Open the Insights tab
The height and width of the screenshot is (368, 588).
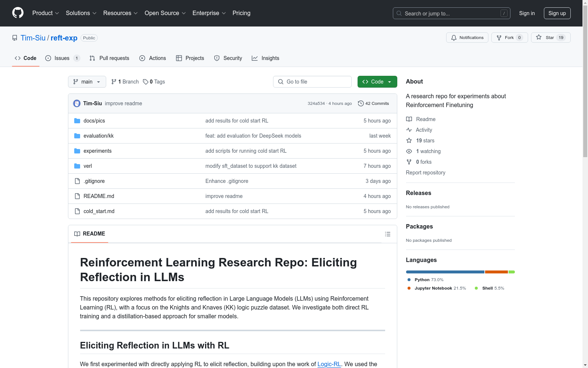[265, 58]
